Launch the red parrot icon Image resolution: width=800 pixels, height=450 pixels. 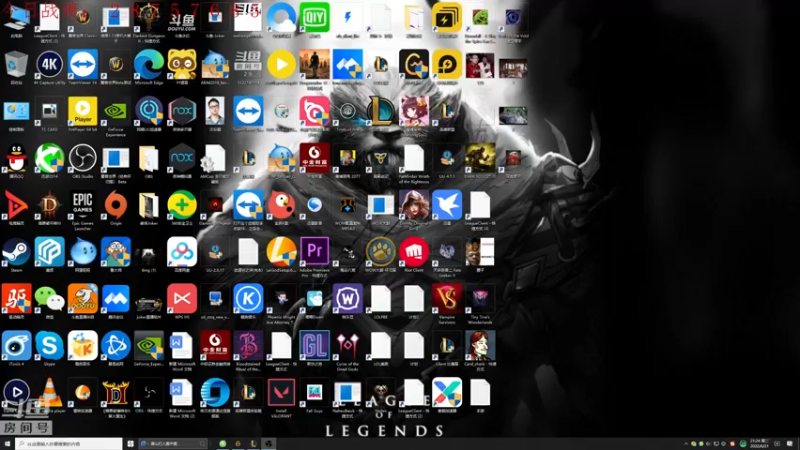[x=281, y=205]
